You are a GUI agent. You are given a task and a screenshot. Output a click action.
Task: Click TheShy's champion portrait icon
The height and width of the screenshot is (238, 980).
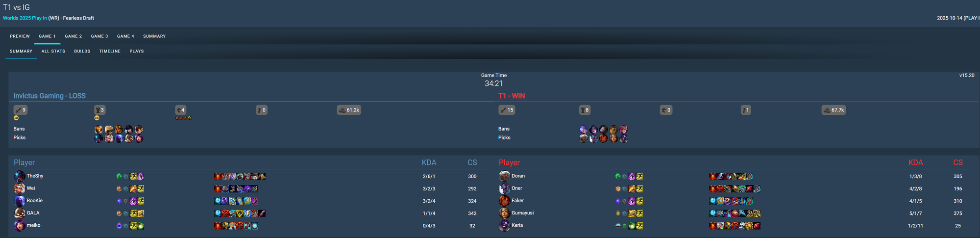point(20,176)
